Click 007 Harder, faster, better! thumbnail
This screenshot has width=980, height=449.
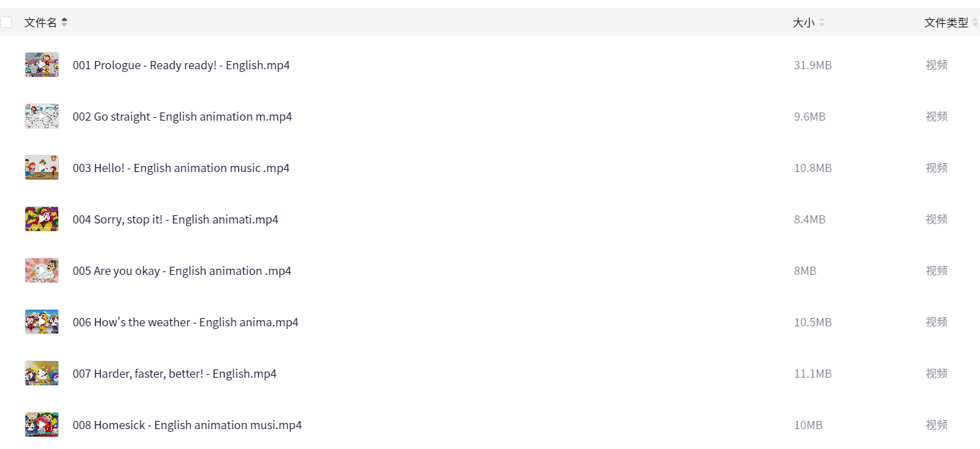point(42,374)
